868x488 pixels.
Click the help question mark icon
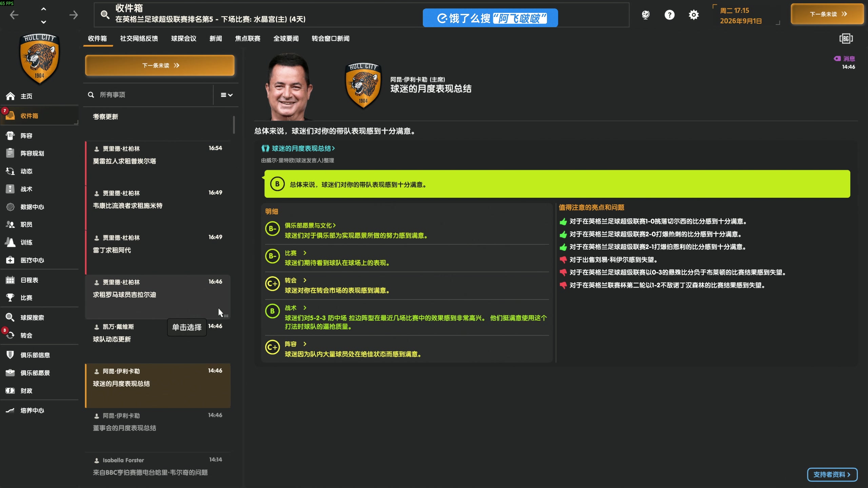(669, 15)
